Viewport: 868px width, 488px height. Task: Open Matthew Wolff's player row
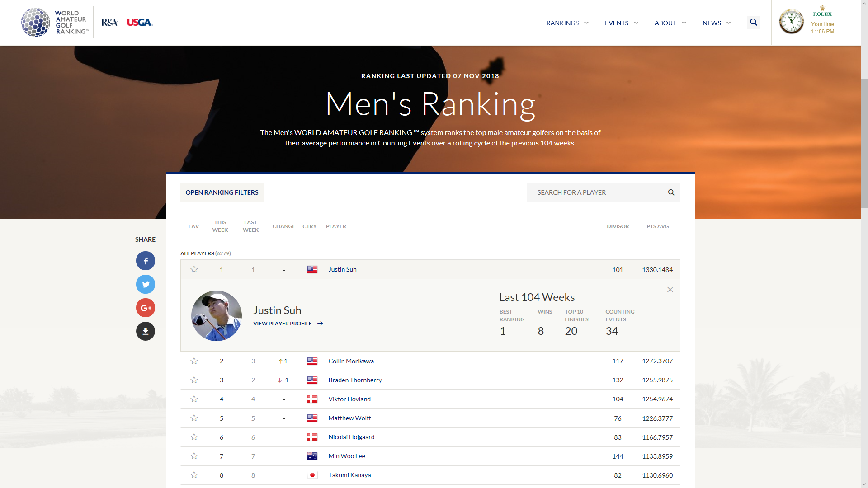pos(430,418)
